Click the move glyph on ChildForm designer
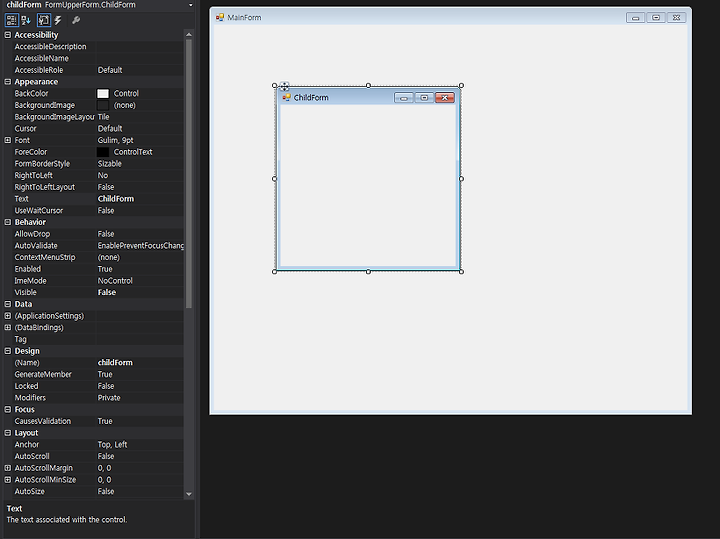Screen dimensions: 720x539 pyautogui.click(x=285, y=86)
